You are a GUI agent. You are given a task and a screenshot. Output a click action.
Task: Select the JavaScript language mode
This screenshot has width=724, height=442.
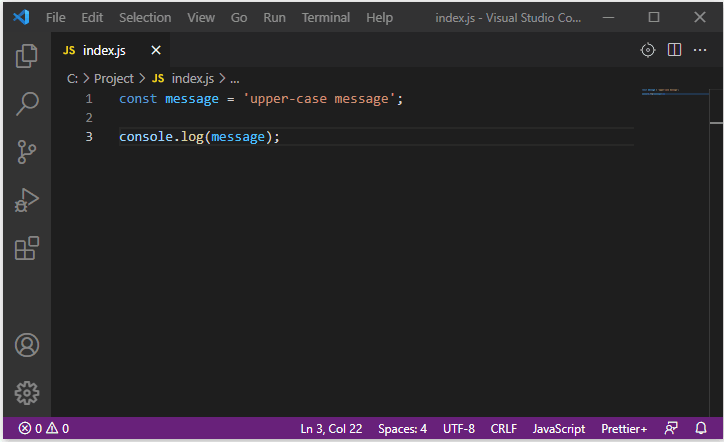coord(559,429)
